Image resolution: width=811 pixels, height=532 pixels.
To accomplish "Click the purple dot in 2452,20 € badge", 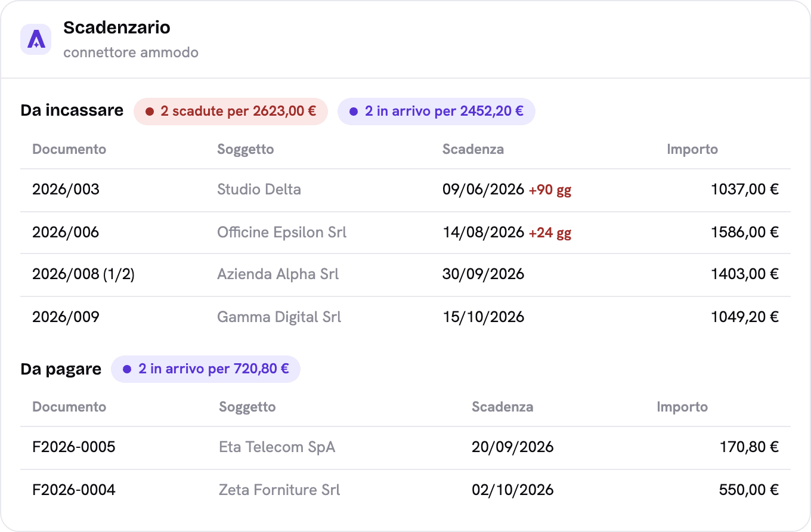I will [x=354, y=112].
